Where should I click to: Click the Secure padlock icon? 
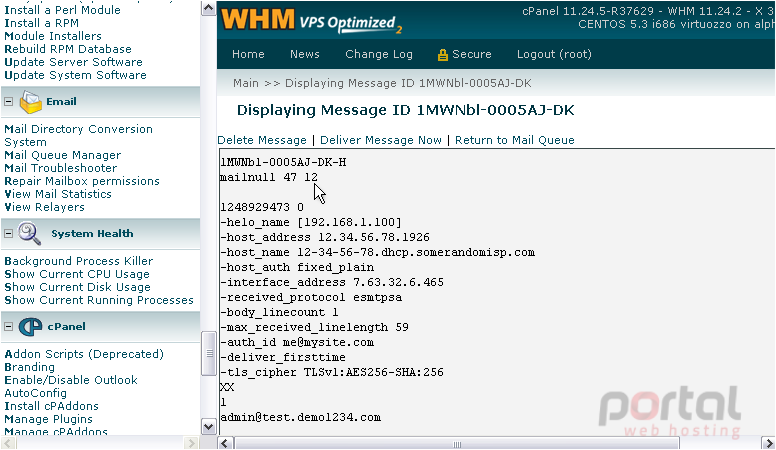(442, 54)
